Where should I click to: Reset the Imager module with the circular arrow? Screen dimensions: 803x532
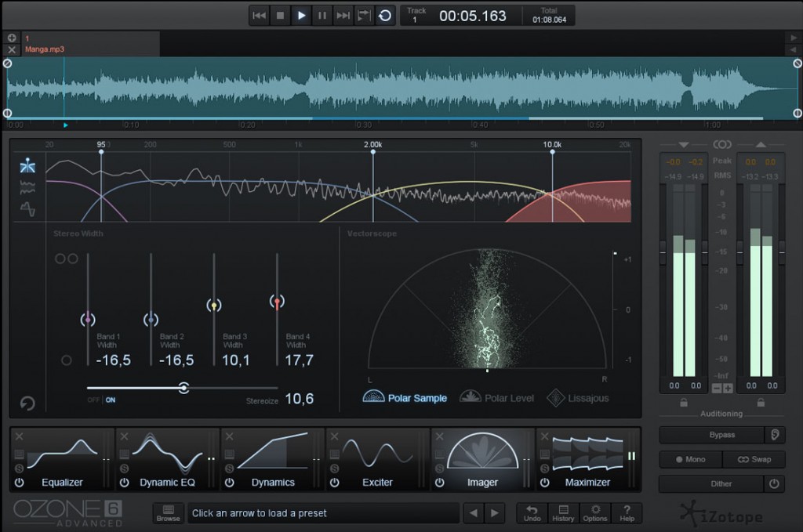(27, 403)
